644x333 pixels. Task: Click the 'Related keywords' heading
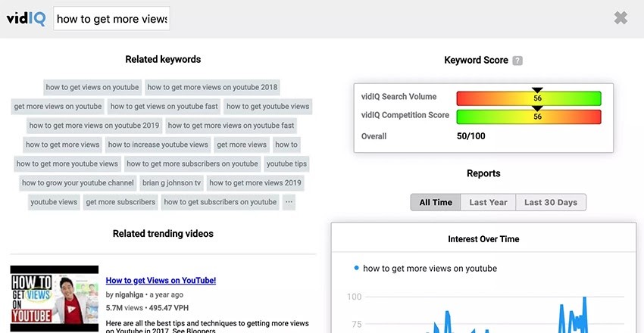click(163, 60)
